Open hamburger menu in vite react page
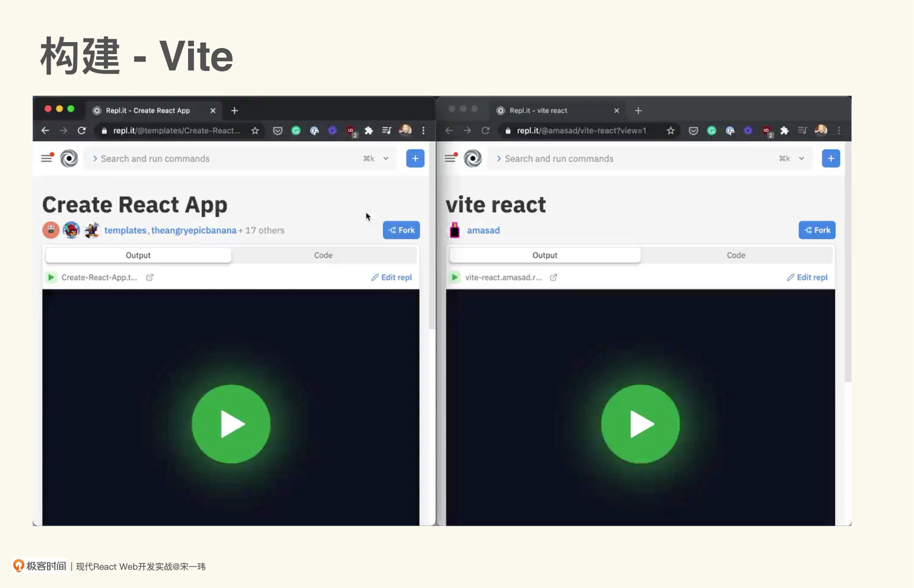The height and width of the screenshot is (588, 914). click(451, 158)
